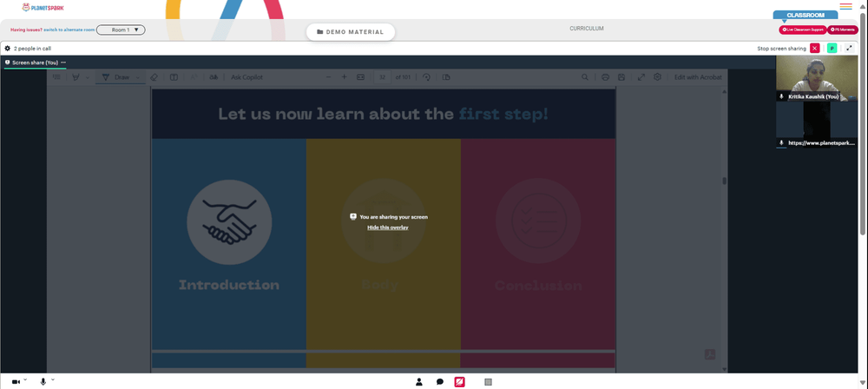
Task: Click the 'Introduction' heading text
Action: click(228, 286)
